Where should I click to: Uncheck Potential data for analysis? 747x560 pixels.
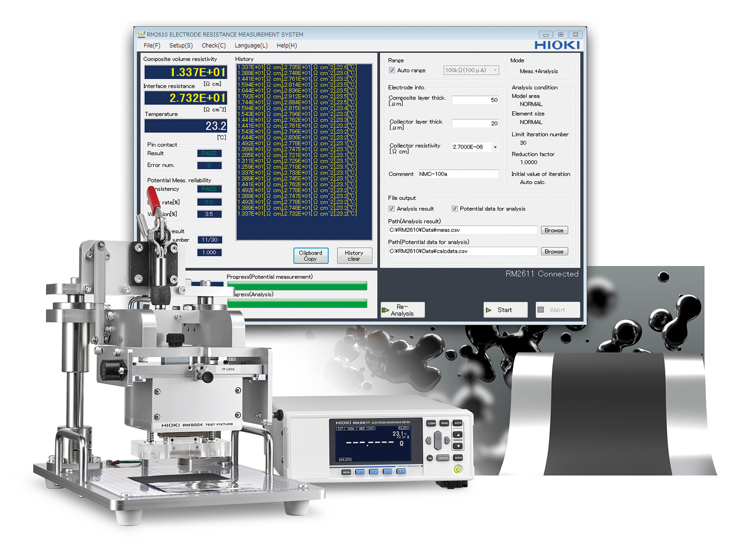(455, 209)
